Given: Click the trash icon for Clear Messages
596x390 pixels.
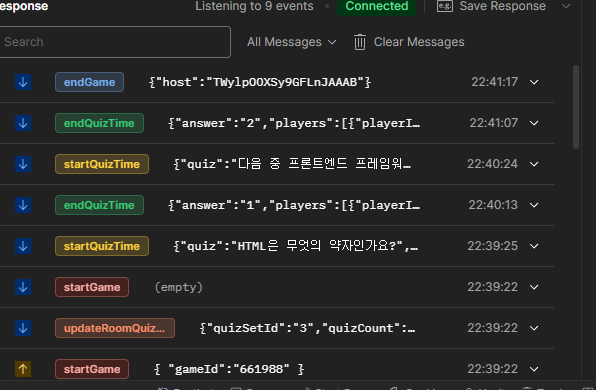Looking at the screenshot, I should point(360,42).
